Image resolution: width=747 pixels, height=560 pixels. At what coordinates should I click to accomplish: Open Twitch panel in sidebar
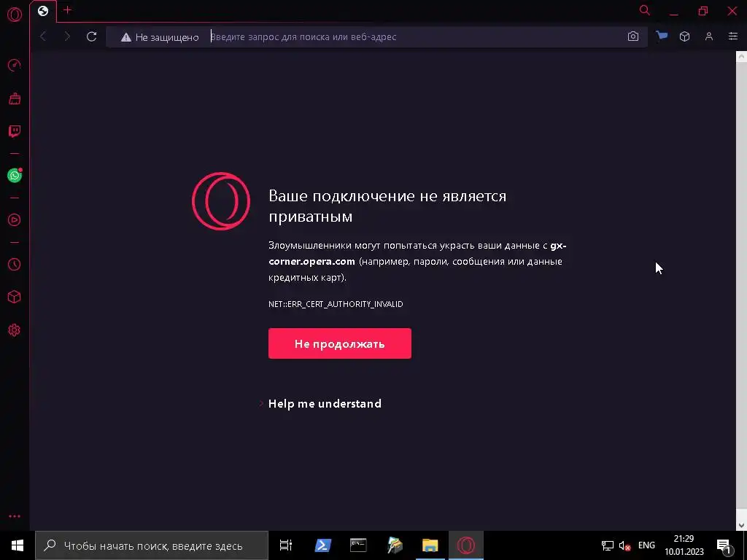pyautogui.click(x=15, y=131)
